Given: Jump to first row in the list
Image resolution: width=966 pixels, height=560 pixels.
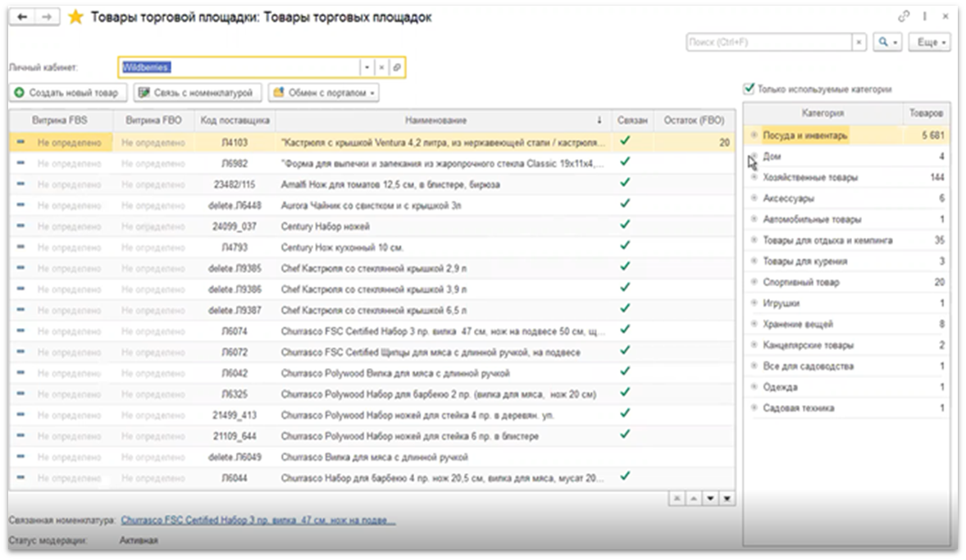Looking at the screenshot, I should click(x=677, y=499).
